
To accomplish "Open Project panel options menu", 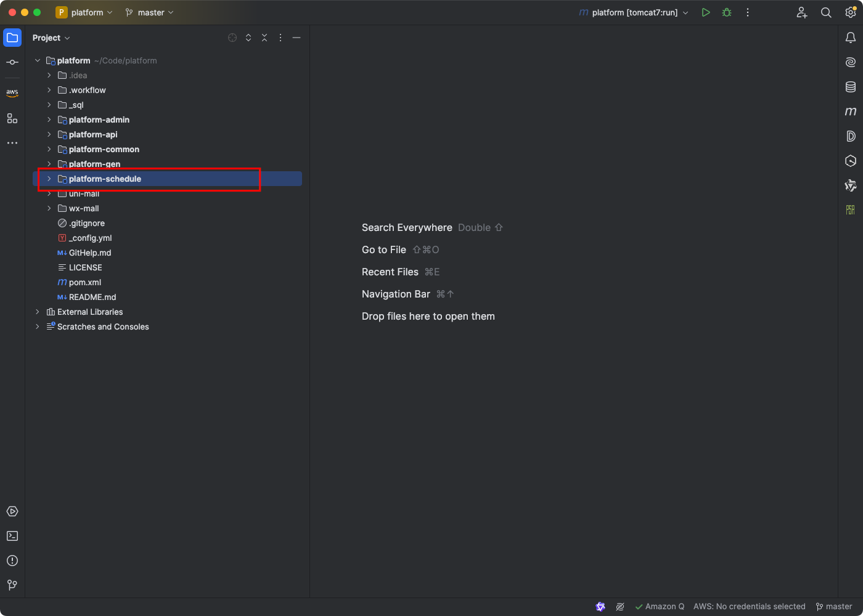I will [x=280, y=38].
